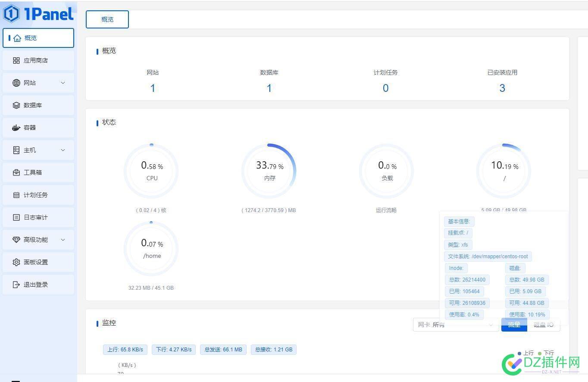Click the 应用商店 grid icon
This screenshot has width=588, height=382.
click(x=16, y=60)
